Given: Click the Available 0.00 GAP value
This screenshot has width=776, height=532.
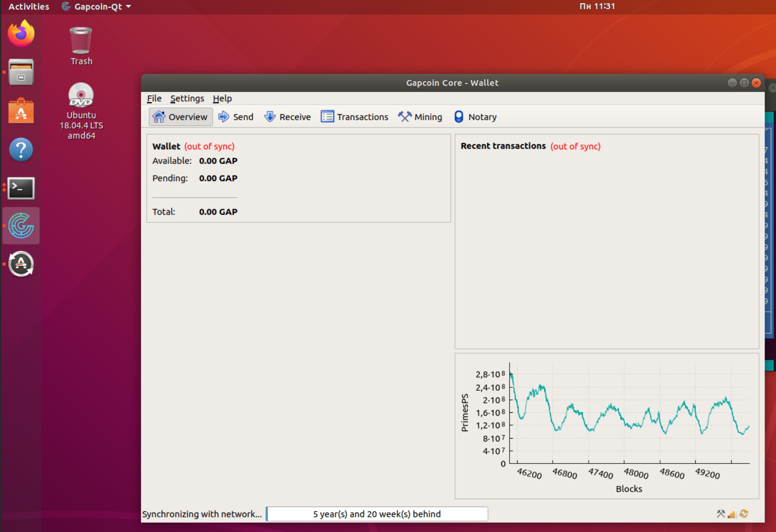Looking at the screenshot, I should (x=218, y=161).
